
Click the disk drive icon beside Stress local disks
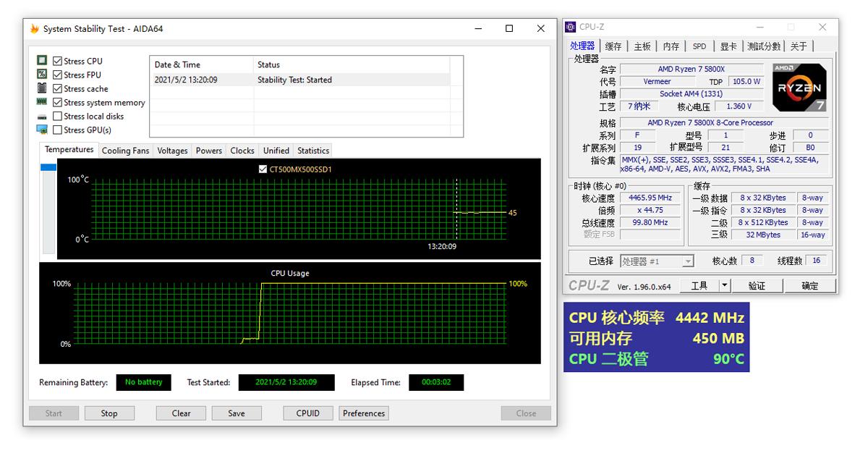43,116
